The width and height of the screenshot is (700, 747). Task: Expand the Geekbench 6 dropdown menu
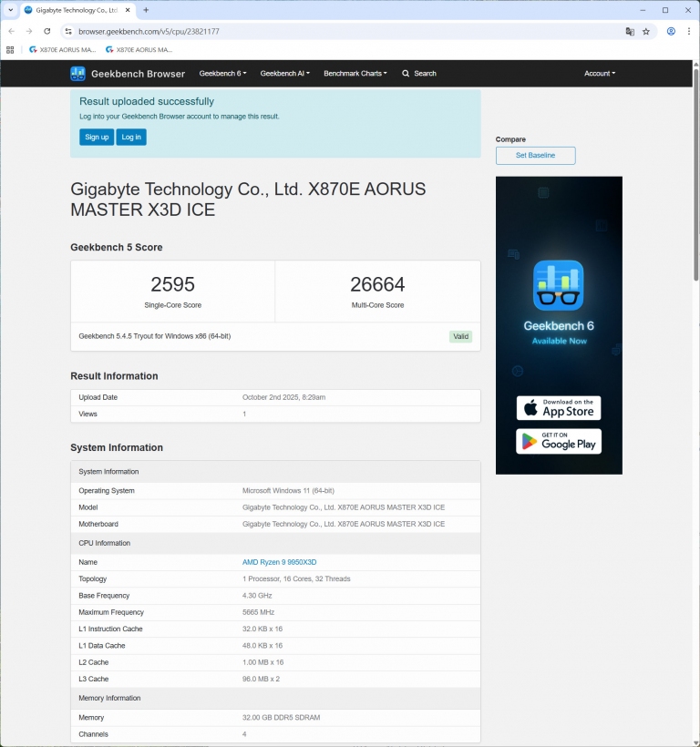click(222, 74)
